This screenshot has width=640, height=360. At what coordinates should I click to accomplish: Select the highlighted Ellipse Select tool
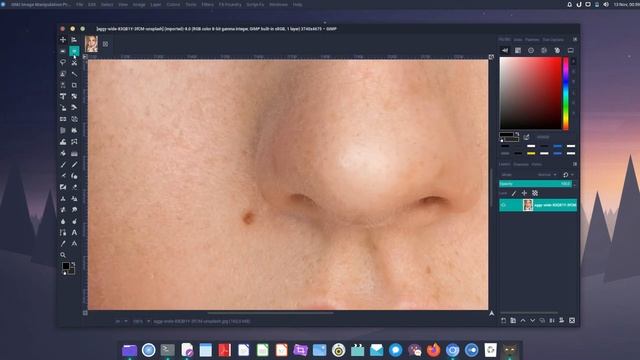(x=74, y=51)
